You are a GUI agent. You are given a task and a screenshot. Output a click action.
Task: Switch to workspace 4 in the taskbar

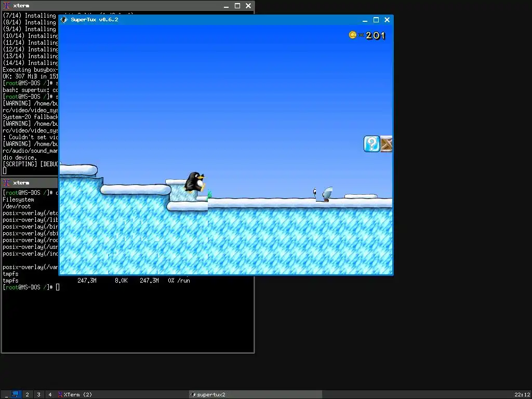50,395
